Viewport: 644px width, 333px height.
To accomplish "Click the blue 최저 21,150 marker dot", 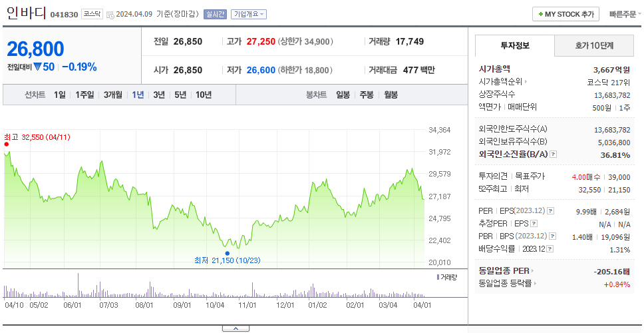I will click(227, 253).
